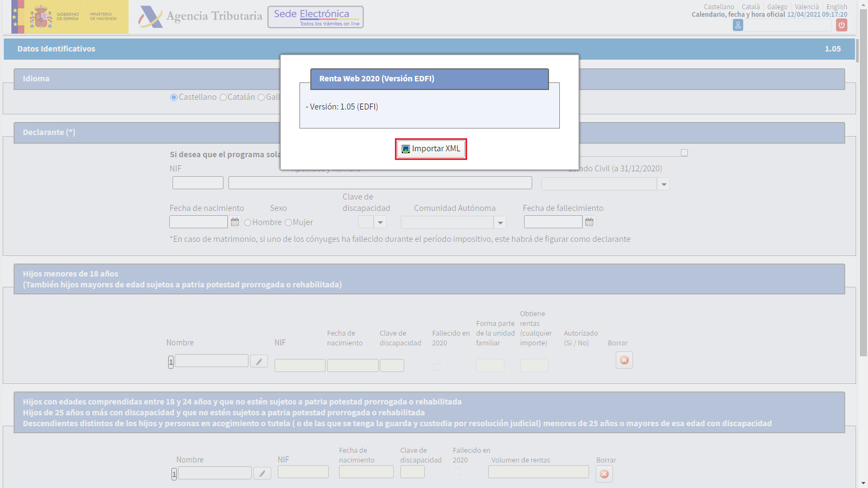Open calendar for Fecha de nacimiento

pyautogui.click(x=235, y=222)
